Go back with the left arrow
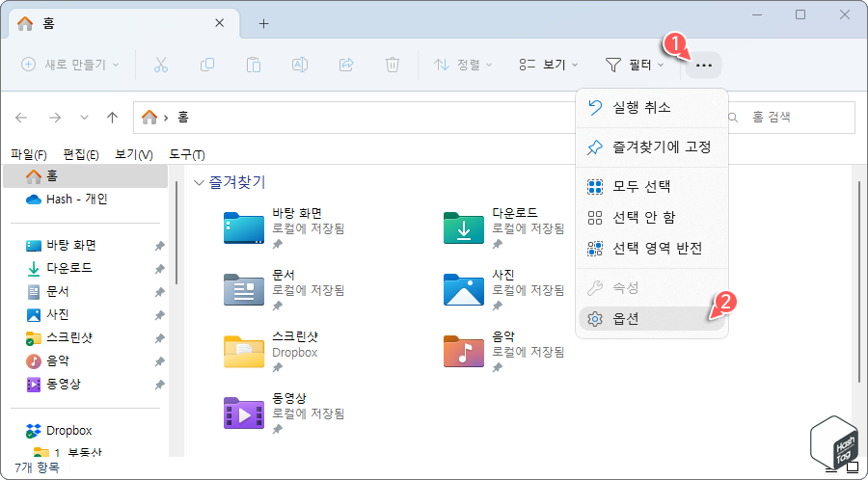Viewport: 868px width, 480px height. pos(21,118)
